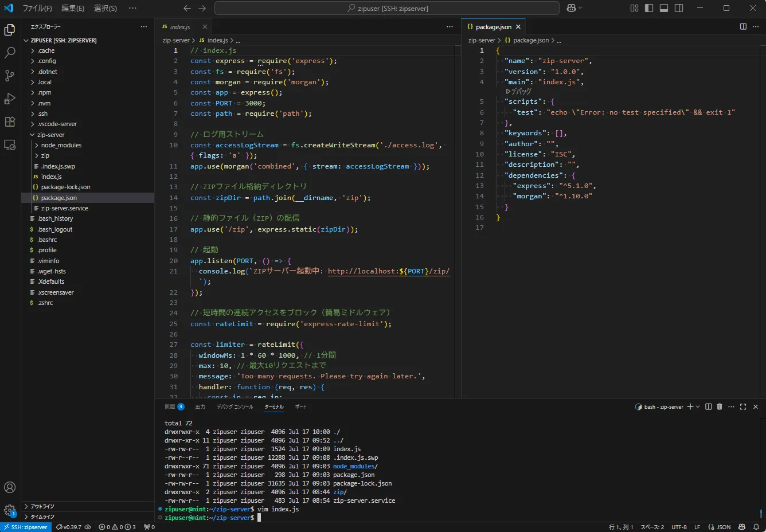The image size is (766, 532).
Task: Click the ▷デバッグ code lens link
Action: tap(518, 91)
